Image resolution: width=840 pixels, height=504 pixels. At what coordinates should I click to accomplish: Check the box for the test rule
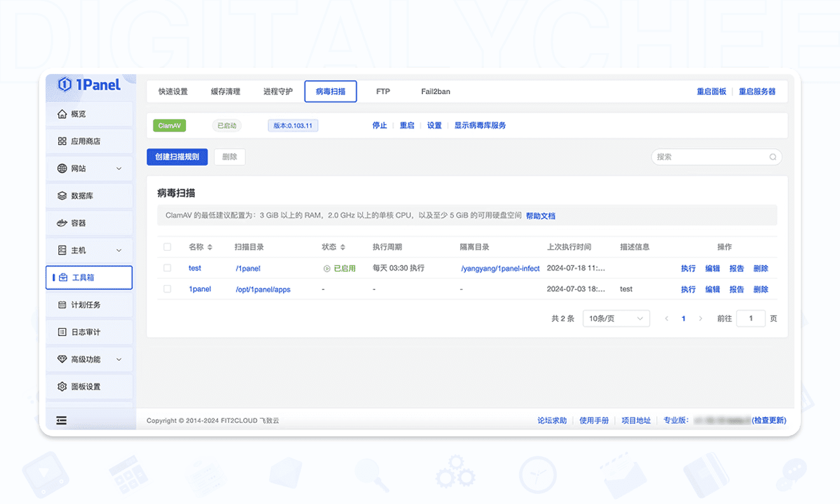[x=167, y=268]
